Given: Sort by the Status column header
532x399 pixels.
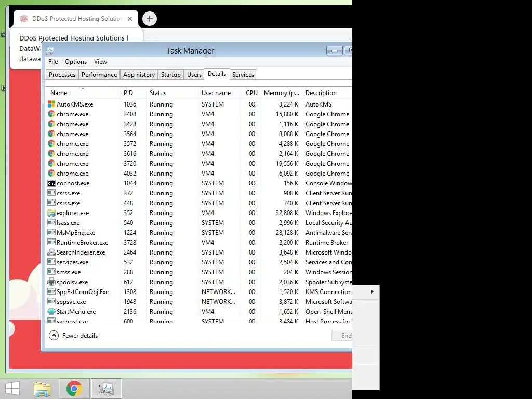Looking at the screenshot, I should pyautogui.click(x=172, y=92).
